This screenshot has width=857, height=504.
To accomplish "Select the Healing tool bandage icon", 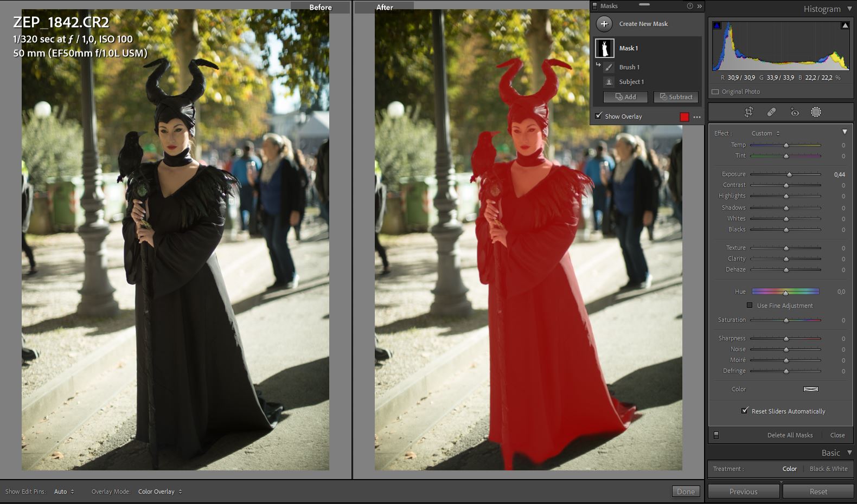I will [771, 112].
